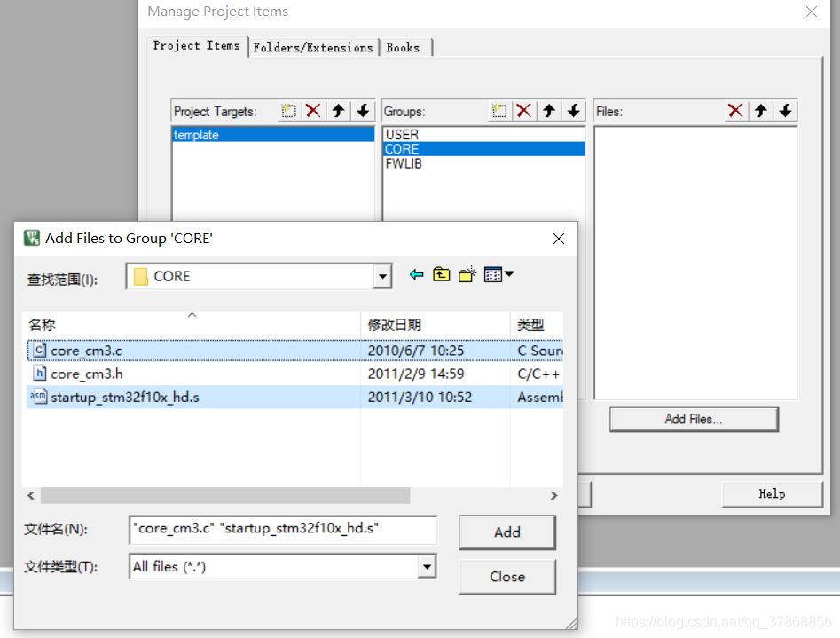Move project target down arrow
Viewport: 840px width, 638px height.
(x=363, y=111)
